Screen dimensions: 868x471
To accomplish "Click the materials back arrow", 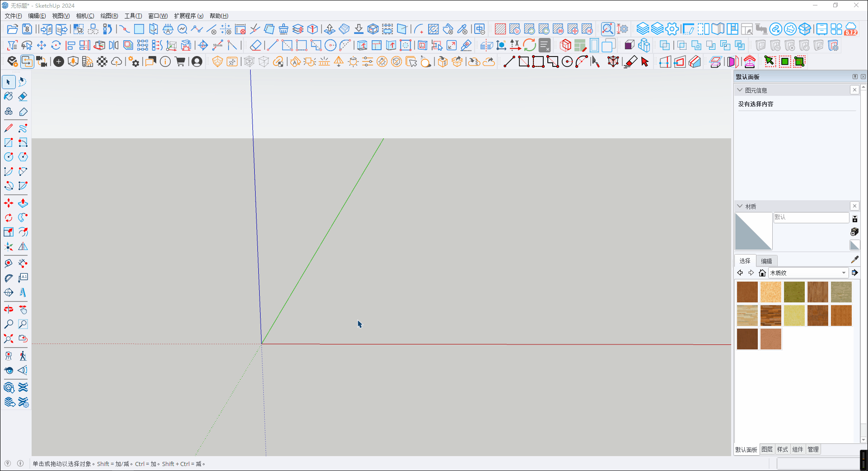I will [740, 273].
